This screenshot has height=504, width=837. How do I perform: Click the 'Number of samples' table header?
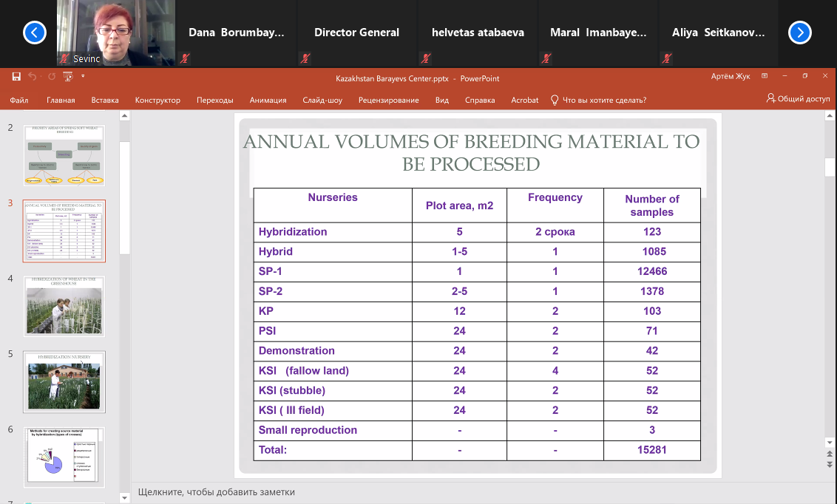651,205
